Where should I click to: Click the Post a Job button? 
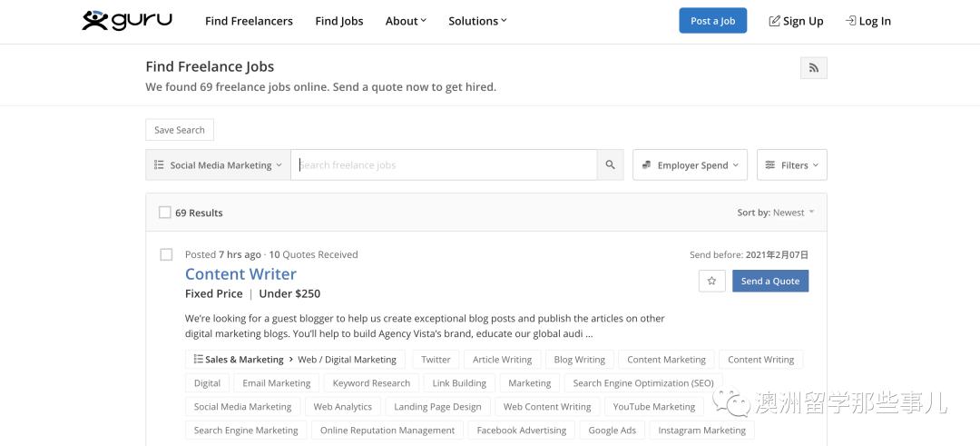[x=712, y=21]
